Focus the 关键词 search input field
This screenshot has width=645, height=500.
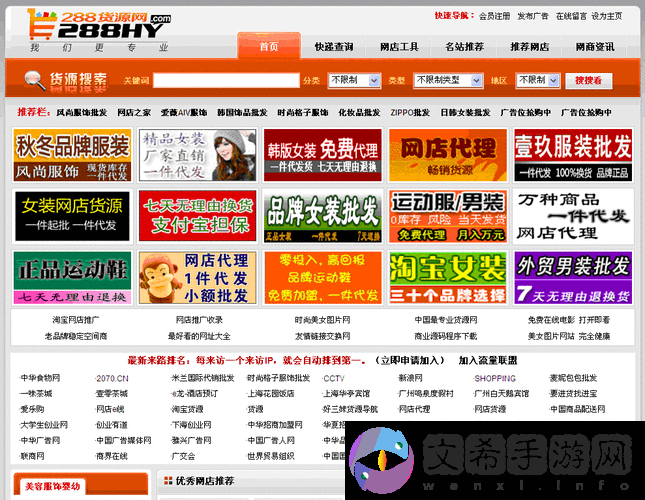[x=226, y=80]
